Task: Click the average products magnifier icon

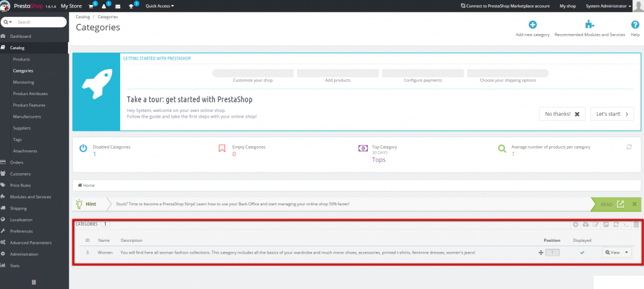Action: tap(502, 149)
